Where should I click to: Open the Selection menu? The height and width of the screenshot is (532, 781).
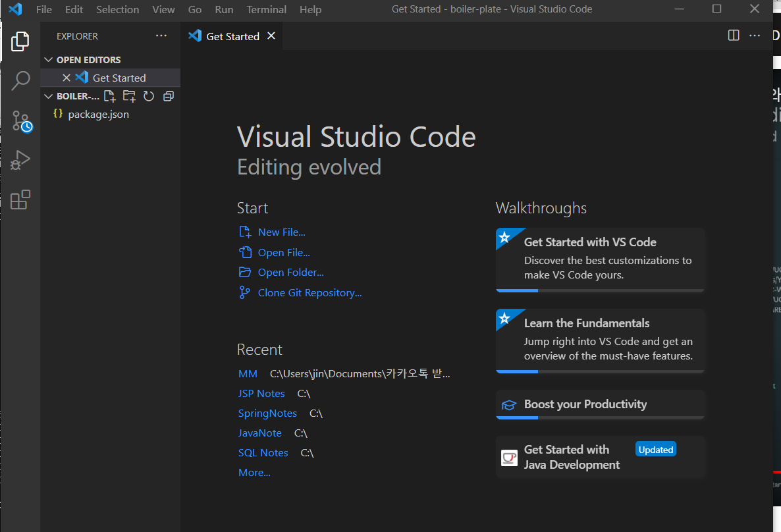pos(118,9)
